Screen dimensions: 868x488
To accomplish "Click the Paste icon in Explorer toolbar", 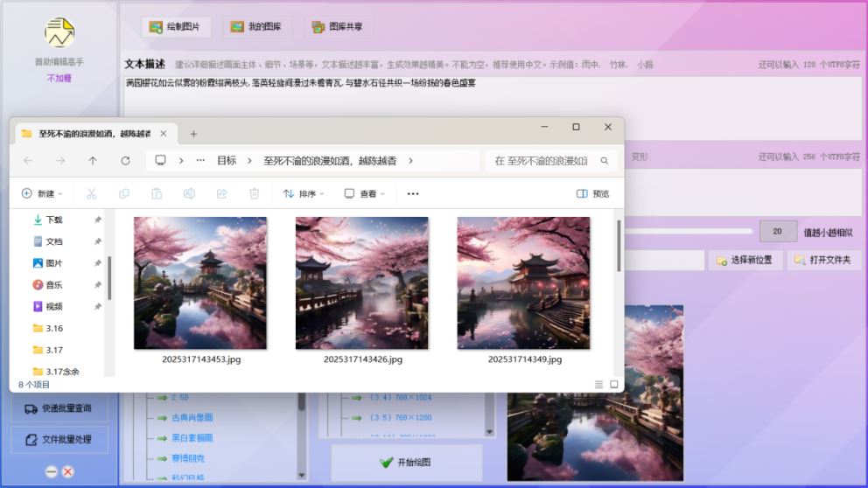I will 157,193.
